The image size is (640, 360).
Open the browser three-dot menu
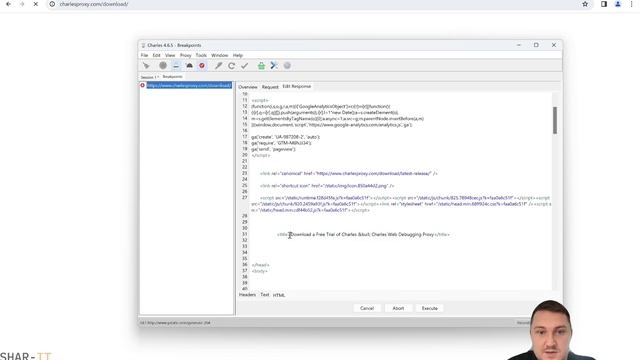point(631,4)
